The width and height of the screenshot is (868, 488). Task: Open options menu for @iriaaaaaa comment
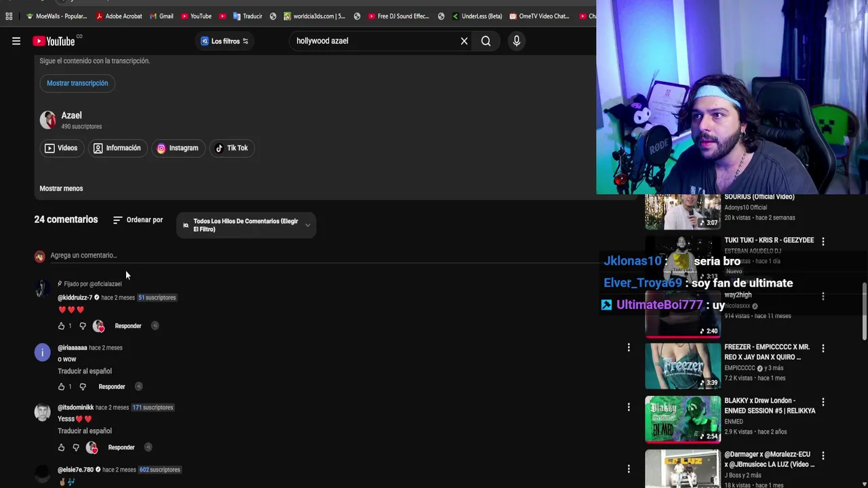tap(629, 348)
